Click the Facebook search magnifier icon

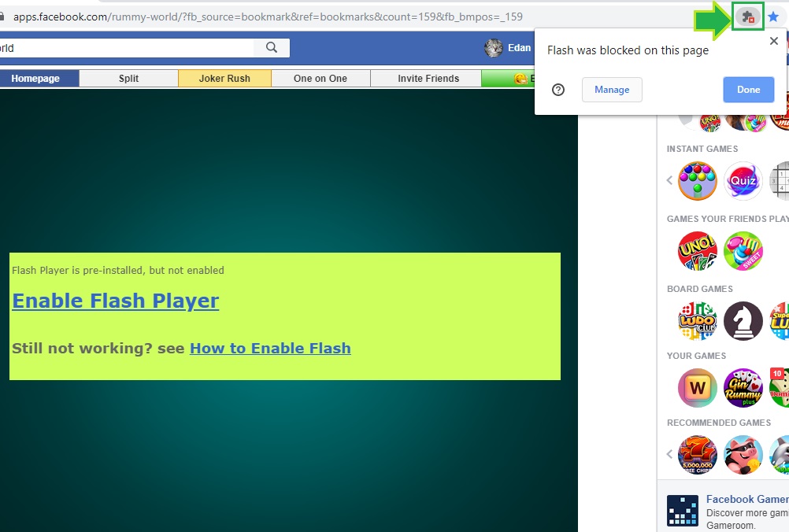click(x=272, y=48)
